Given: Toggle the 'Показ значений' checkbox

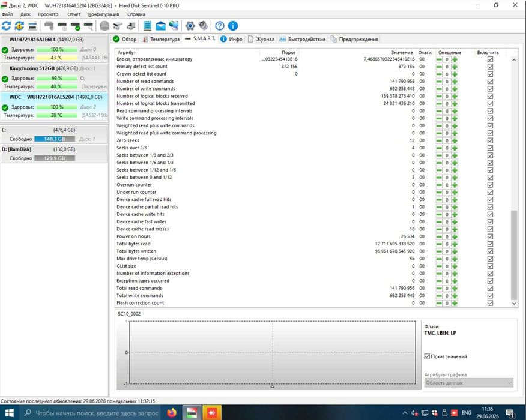Looking at the screenshot, I should pyautogui.click(x=427, y=356).
